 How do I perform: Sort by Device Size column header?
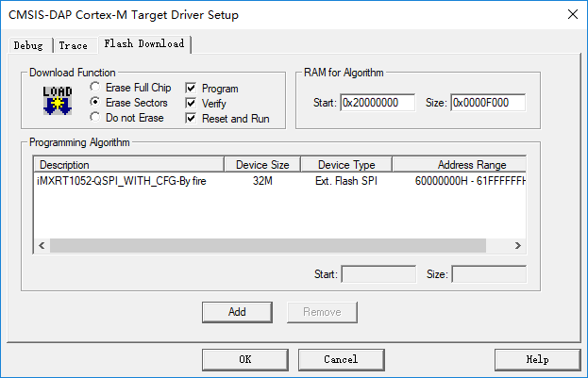261,165
